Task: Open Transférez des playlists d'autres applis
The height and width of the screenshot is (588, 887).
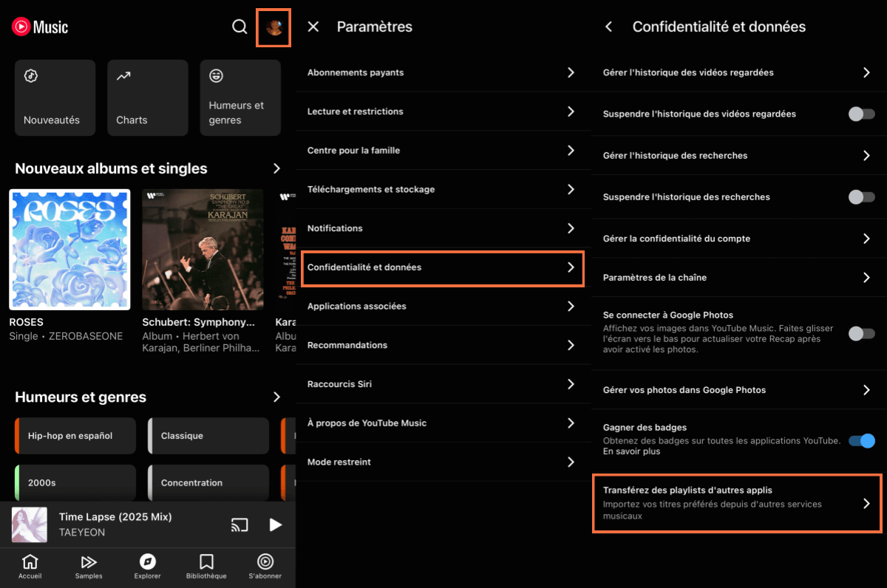Action: 736,503
